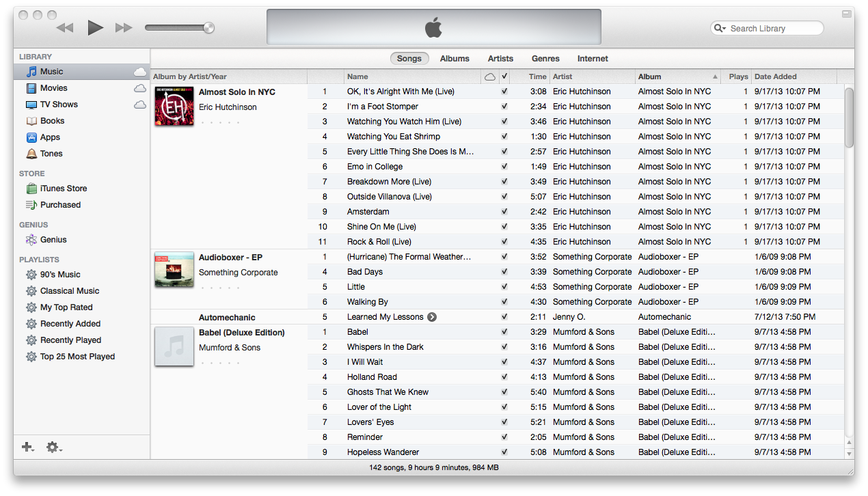The height and width of the screenshot is (496, 868).
Task: Click the play button
Action: pyautogui.click(x=95, y=28)
